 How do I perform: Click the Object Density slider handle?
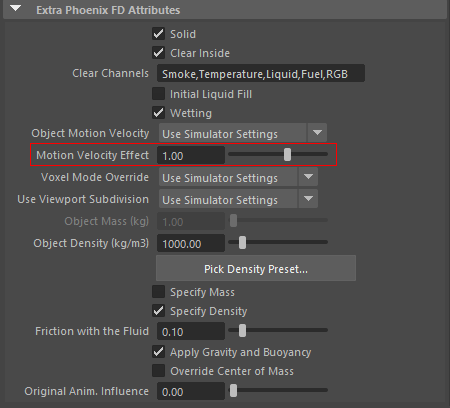[242, 242]
